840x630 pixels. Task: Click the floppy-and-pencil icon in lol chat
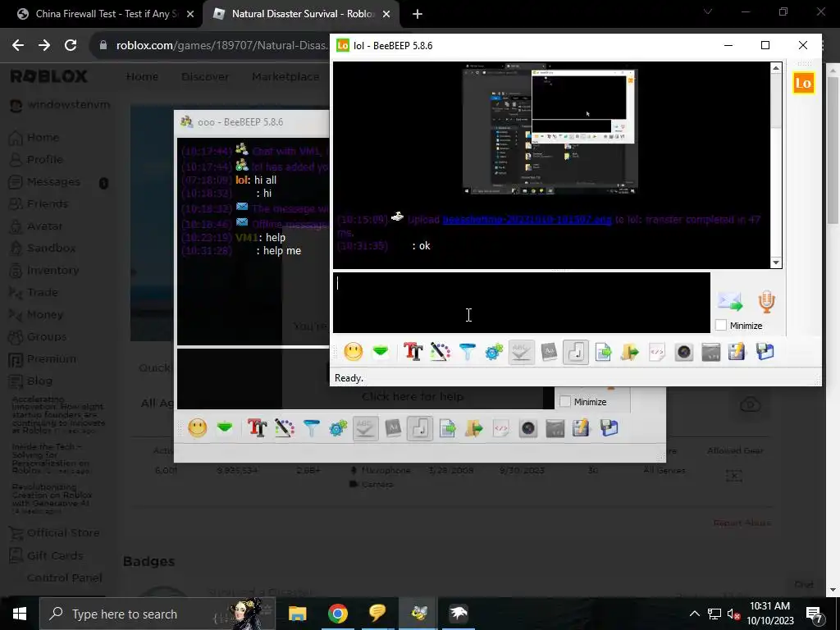tap(737, 352)
